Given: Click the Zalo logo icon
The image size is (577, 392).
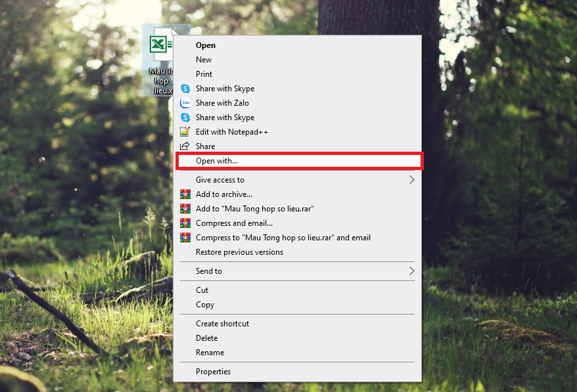Looking at the screenshot, I should [185, 103].
